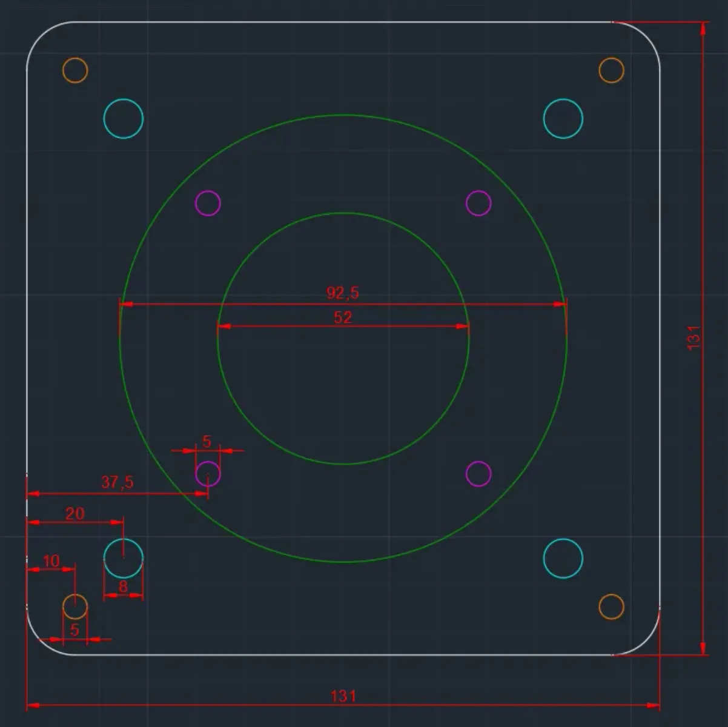Screen dimensions: 728x727
Task: Select the bottom-right magenta hole
Action: pos(478,474)
